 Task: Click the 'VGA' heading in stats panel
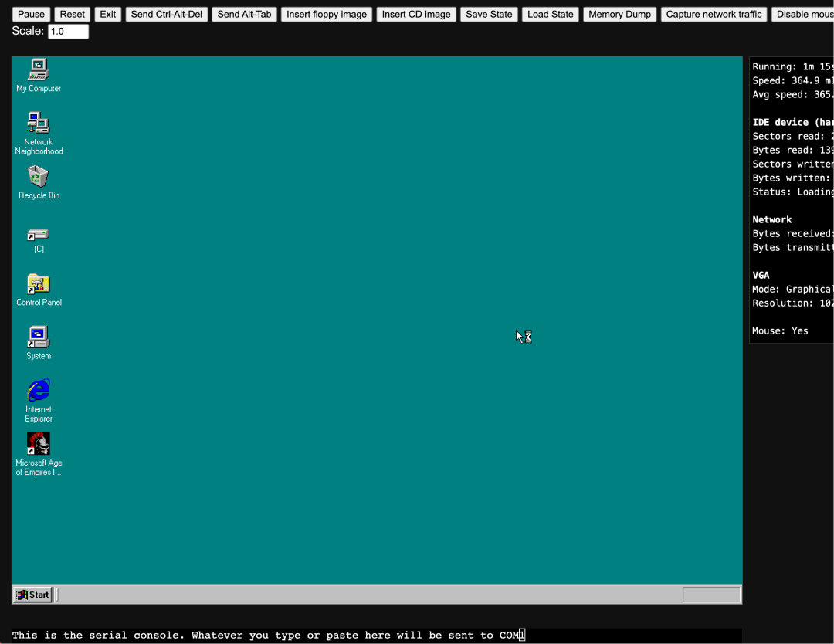[x=761, y=275]
